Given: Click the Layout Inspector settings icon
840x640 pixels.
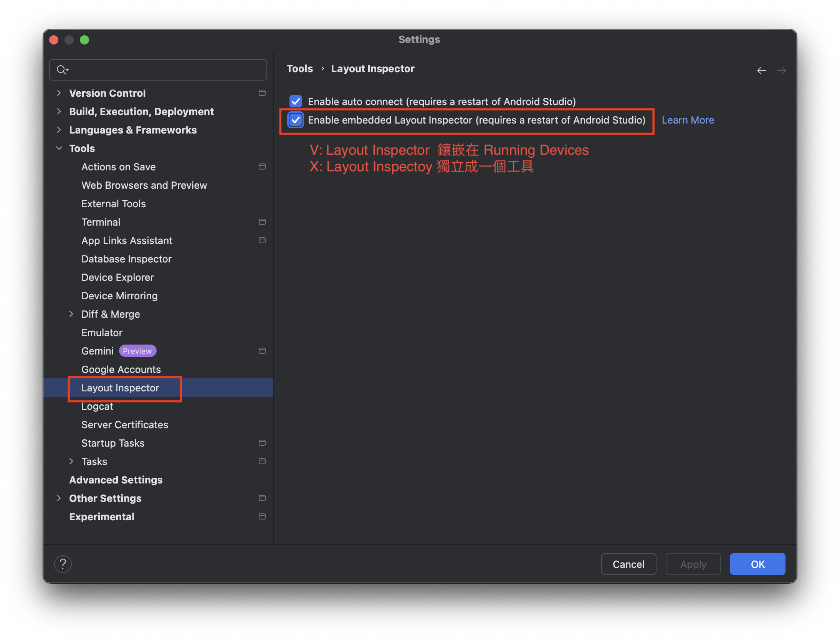Looking at the screenshot, I should tap(121, 387).
